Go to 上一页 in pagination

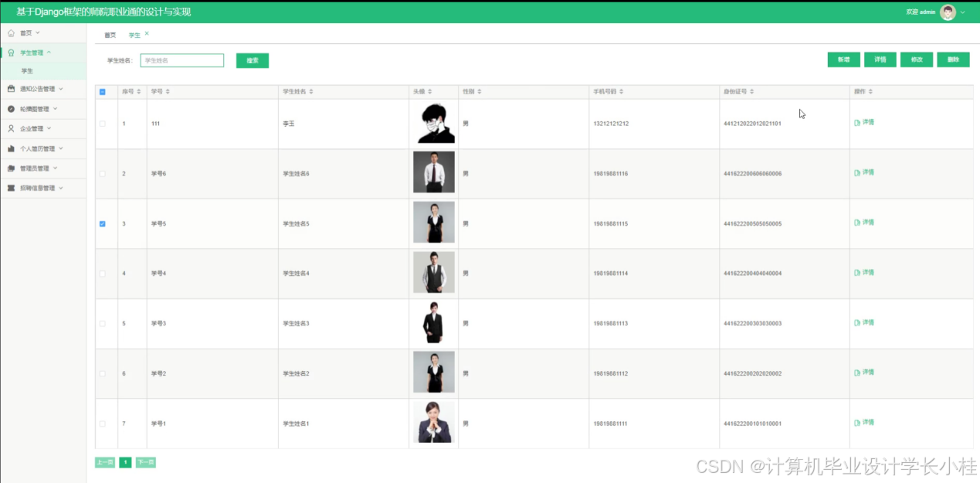[x=105, y=462]
